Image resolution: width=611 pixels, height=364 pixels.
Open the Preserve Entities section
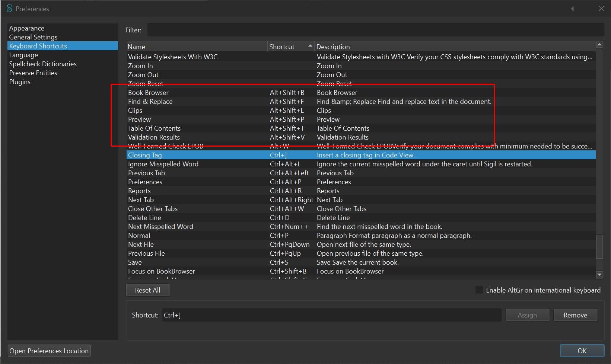(33, 73)
